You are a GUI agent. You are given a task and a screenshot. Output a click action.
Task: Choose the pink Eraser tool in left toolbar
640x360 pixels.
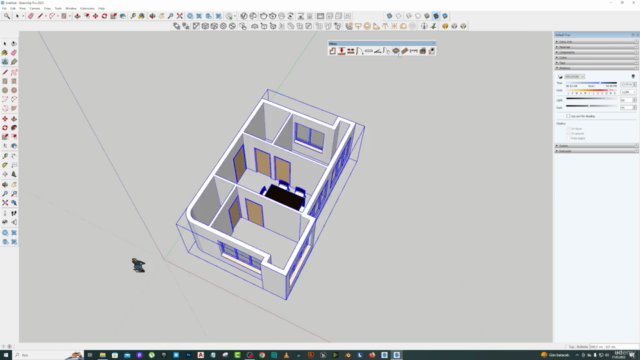click(14, 53)
